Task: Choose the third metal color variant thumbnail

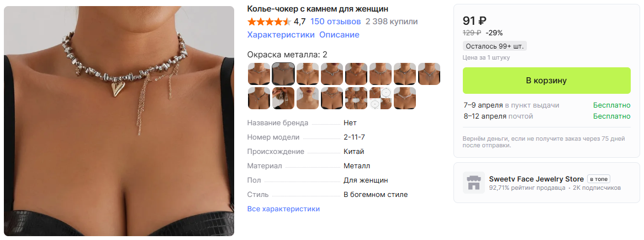Action: pyautogui.click(x=308, y=74)
